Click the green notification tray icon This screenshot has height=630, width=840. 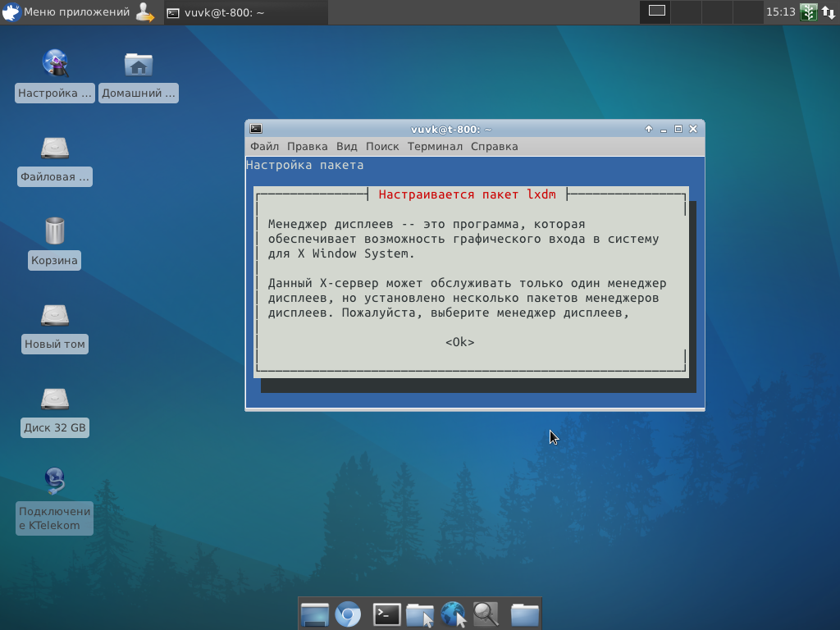pyautogui.click(x=808, y=11)
